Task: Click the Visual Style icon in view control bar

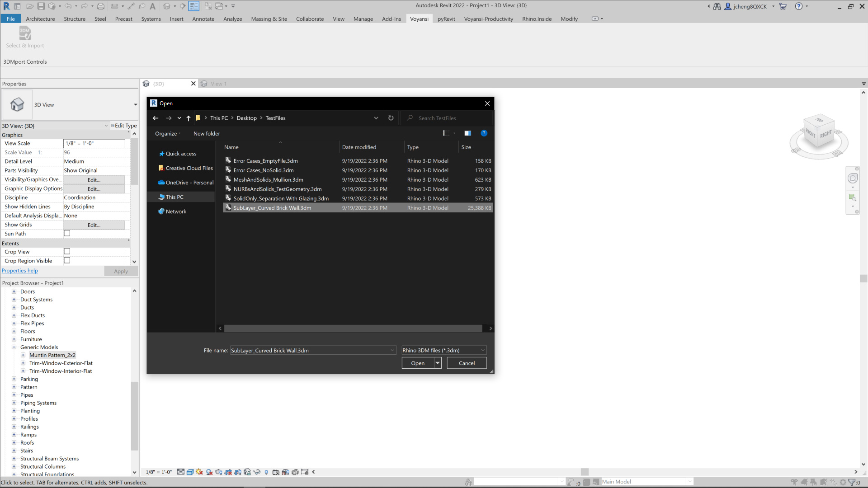Action: (190, 472)
